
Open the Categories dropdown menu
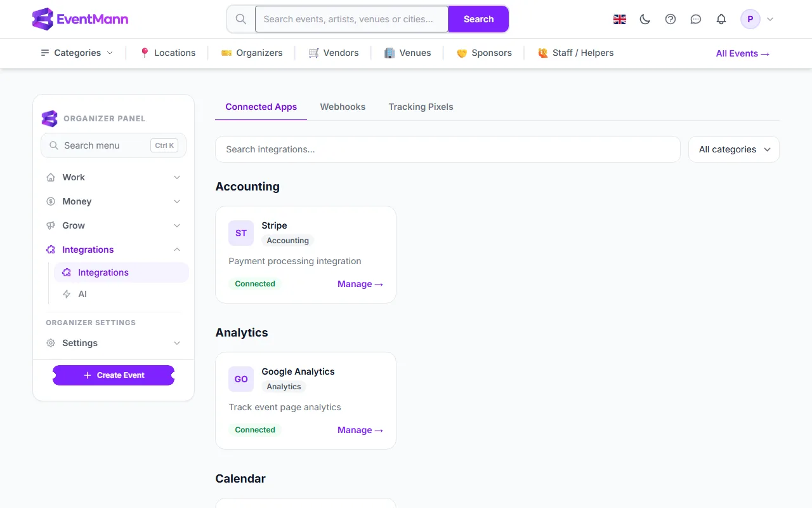(x=77, y=53)
